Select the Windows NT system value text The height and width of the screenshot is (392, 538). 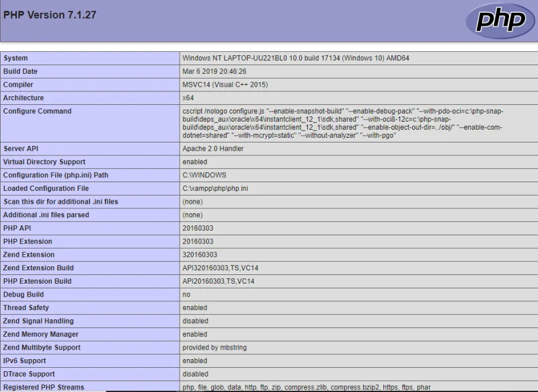[295, 58]
